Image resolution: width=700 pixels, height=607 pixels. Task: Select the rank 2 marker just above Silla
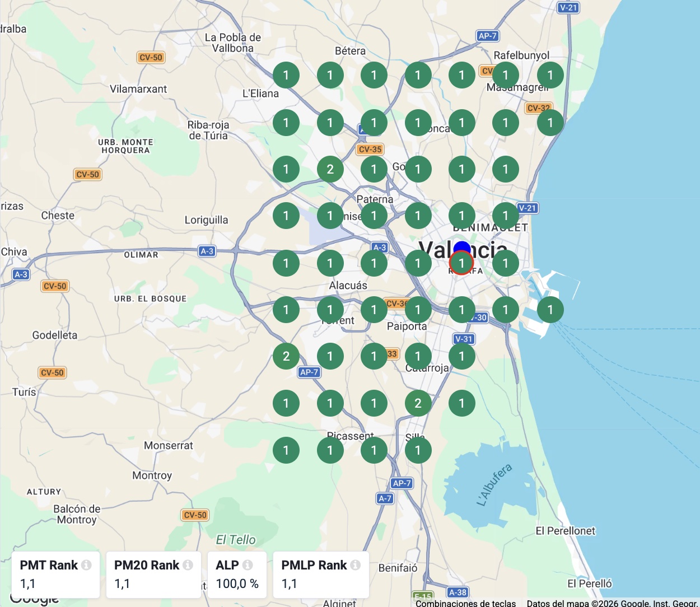418,403
